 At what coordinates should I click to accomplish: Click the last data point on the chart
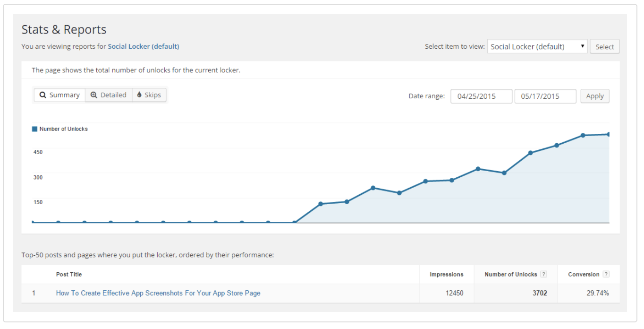[x=609, y=134]
